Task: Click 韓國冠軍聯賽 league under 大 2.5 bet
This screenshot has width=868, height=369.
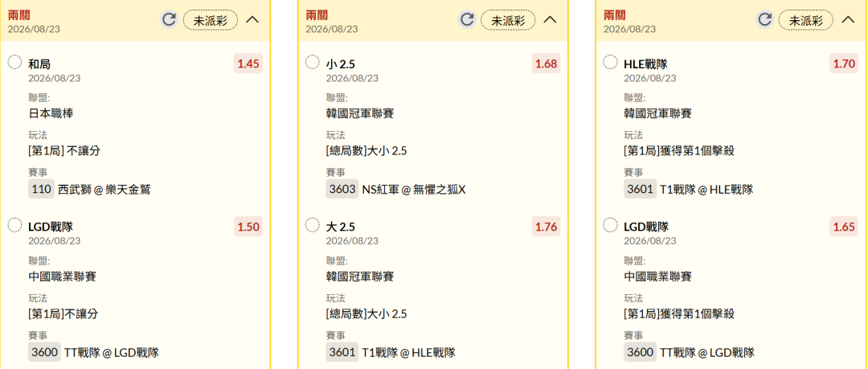Action: [360, 277]
